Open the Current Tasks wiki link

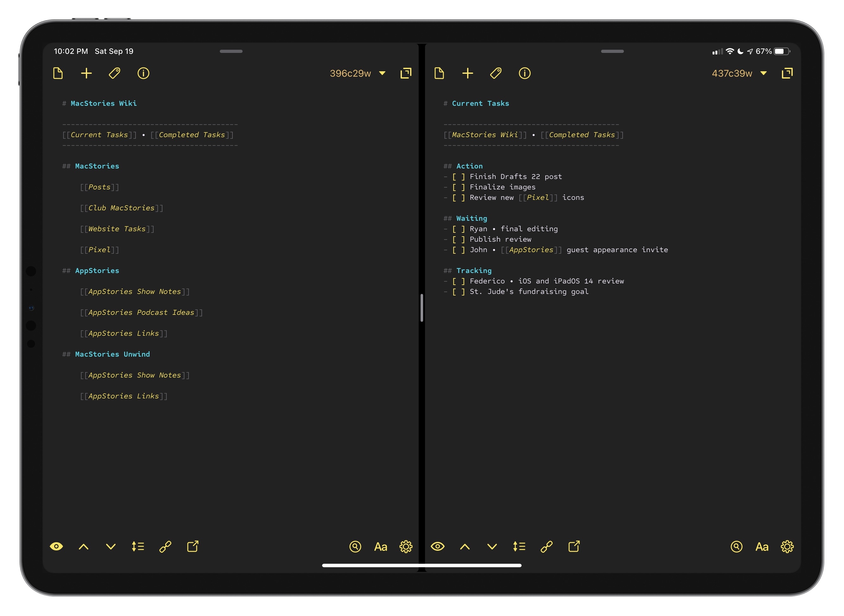[99, 135]
